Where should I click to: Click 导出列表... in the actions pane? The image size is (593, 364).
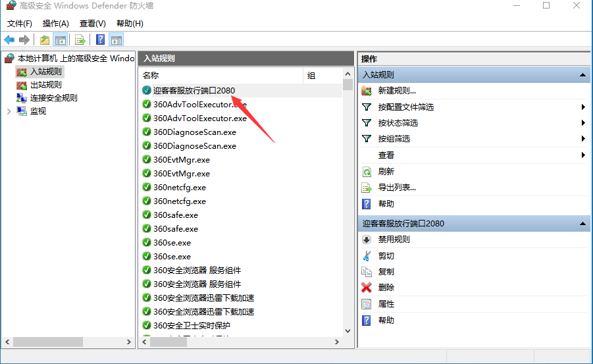point(397,188)
